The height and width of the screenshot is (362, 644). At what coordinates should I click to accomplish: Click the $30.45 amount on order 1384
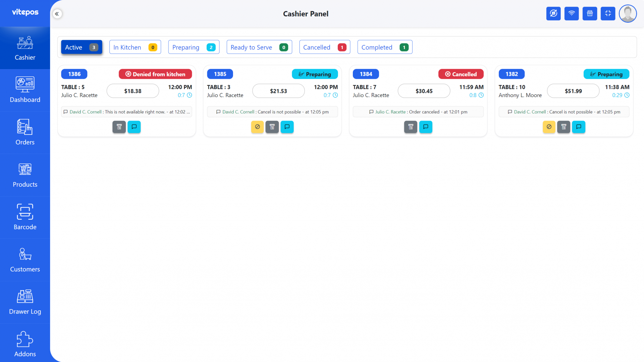click(x=424, y=91)
